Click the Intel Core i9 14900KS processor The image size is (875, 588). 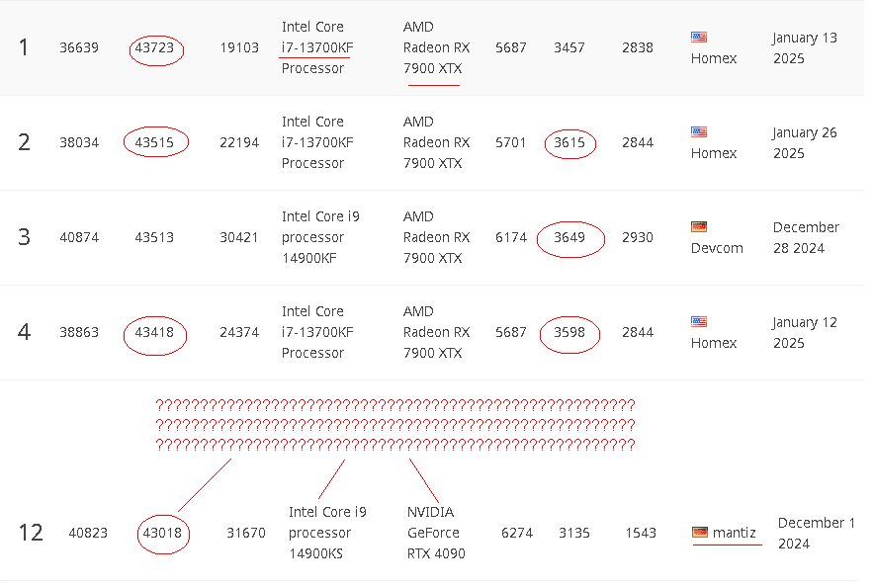click(x=327, y=533)
